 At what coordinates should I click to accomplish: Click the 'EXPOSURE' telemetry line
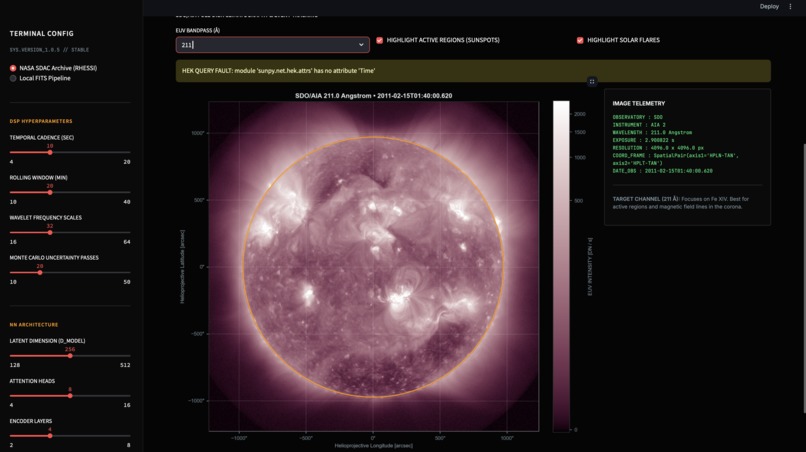(643, 140)
